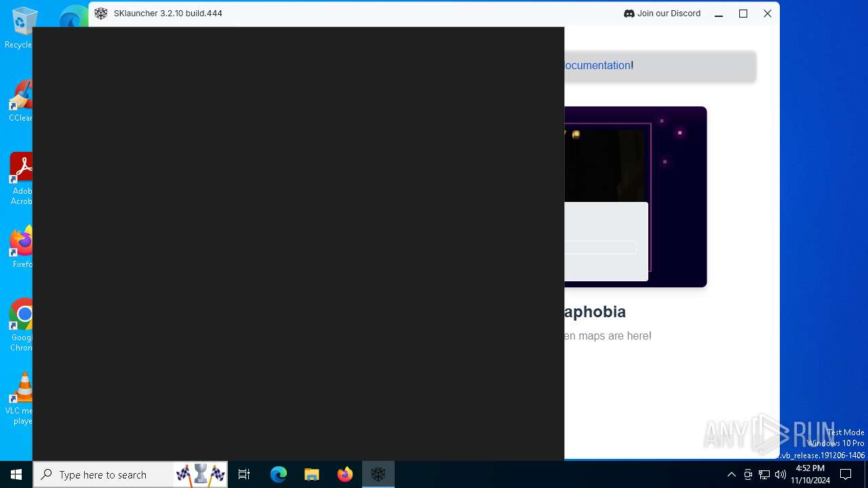Close the SKlauncher window
Image resolution: width=868 pixels, height=488 pixels.
(768, 14)
